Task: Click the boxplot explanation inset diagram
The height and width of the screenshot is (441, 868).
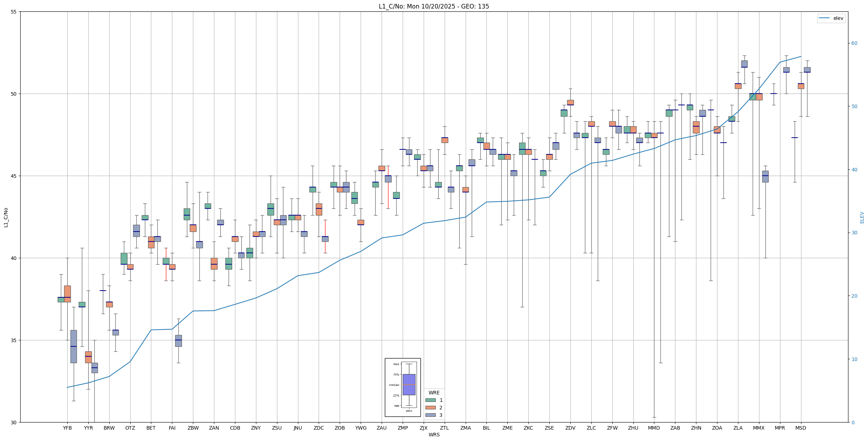Action: [402, 387]
